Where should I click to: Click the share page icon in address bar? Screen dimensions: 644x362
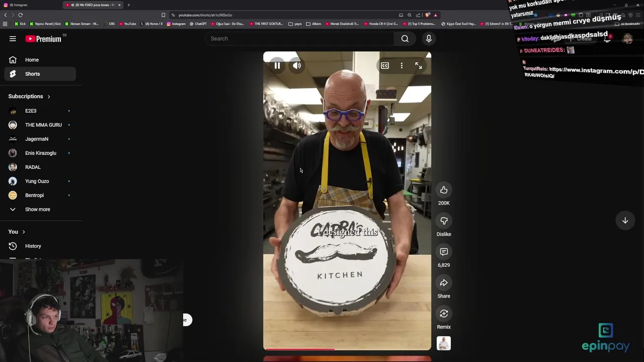(418, 15)
